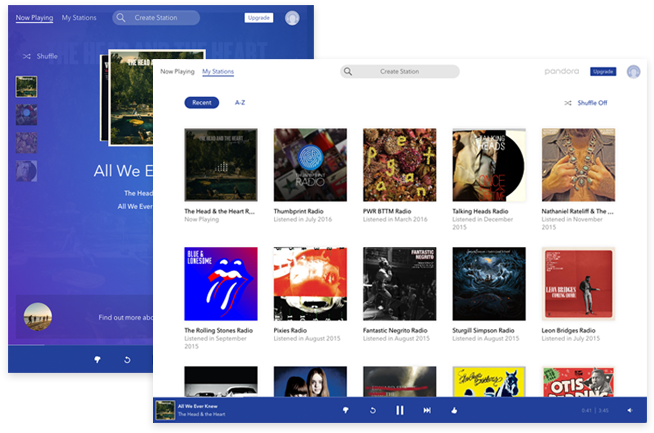Image resolution: width=654 pixels, height=433 pixels.
Task: Click "All We Ever Knew" song title in player bar
Action: 198,406
